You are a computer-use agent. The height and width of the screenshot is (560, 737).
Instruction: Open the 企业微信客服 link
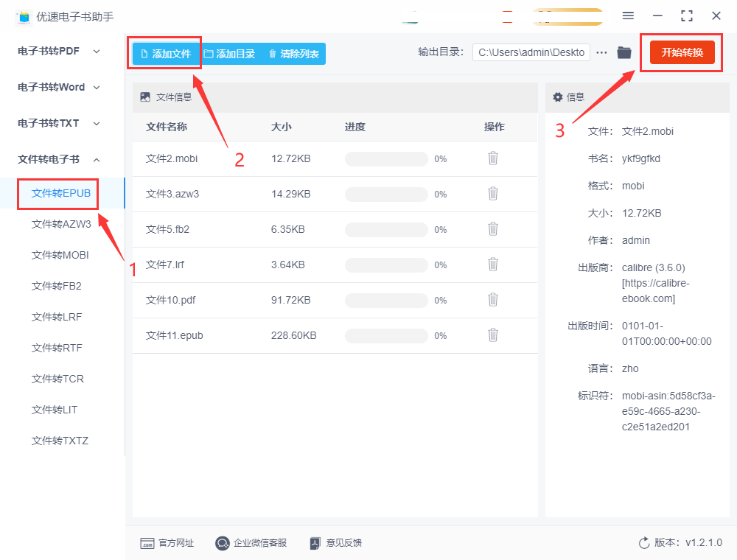(x=260, y=543)
